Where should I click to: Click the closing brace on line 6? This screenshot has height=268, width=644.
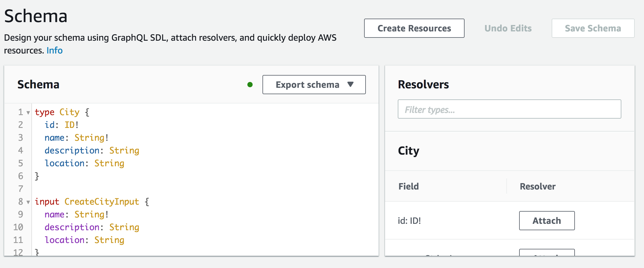point(37,176)
